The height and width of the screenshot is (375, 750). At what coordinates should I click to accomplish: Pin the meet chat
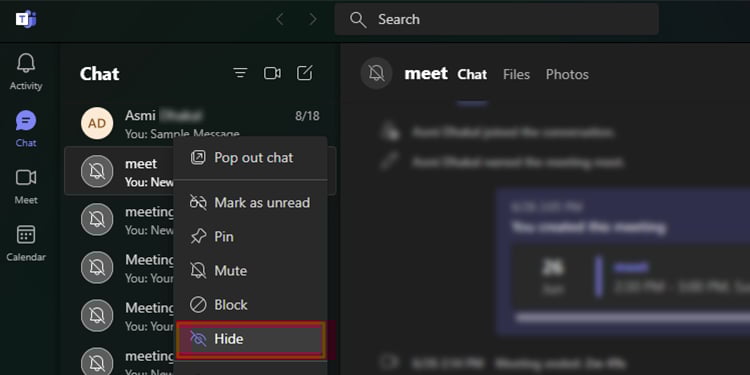point(251,237)
